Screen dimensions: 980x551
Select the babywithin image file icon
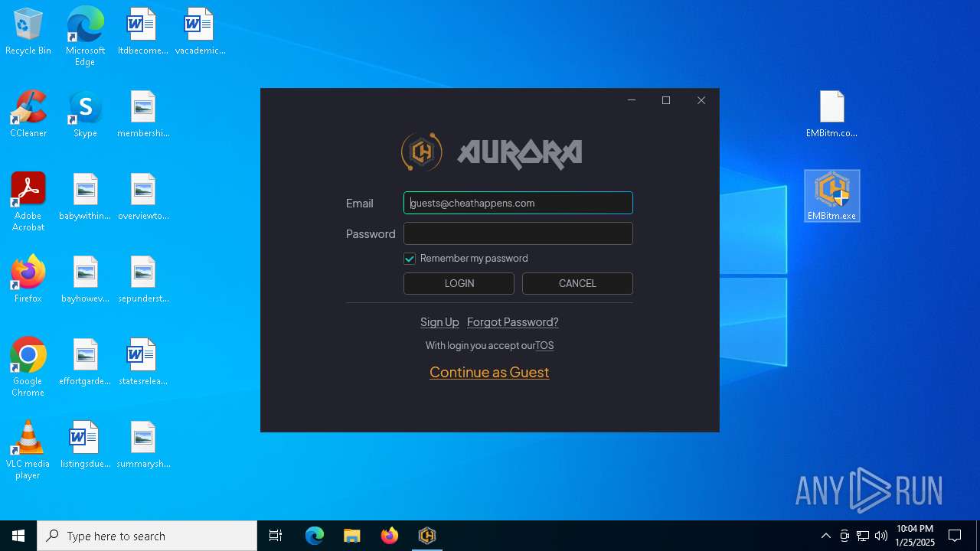pos(85,197)
